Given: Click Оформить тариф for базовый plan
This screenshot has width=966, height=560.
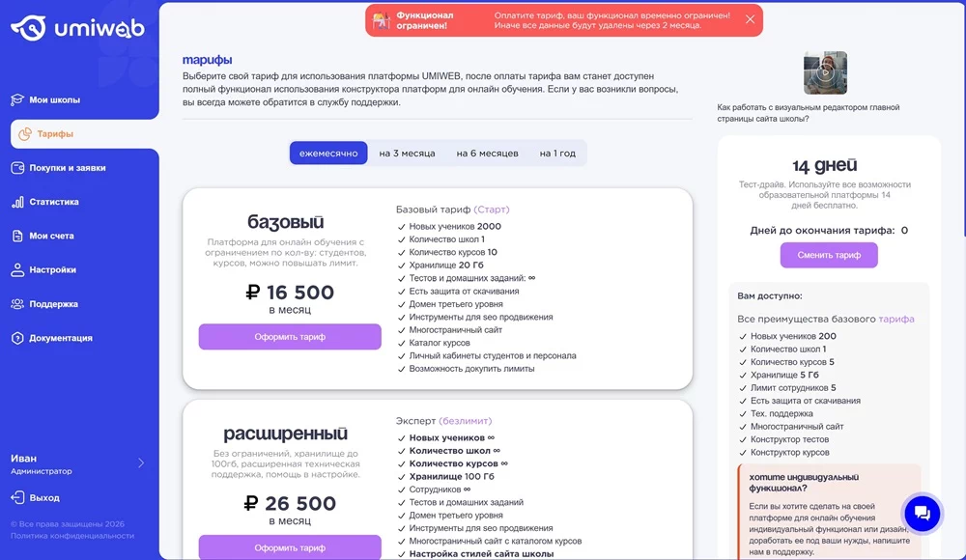Looking at the screenshot, I should click(290, 337).
